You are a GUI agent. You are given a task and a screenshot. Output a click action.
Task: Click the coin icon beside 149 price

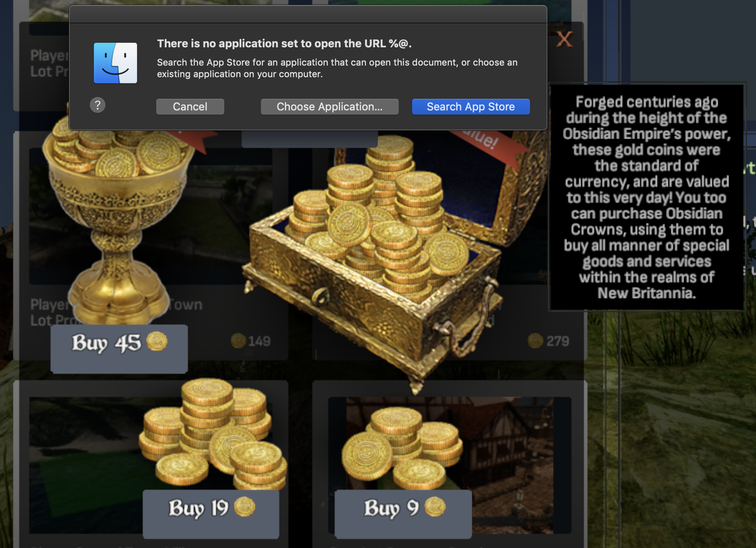[238, 341]
